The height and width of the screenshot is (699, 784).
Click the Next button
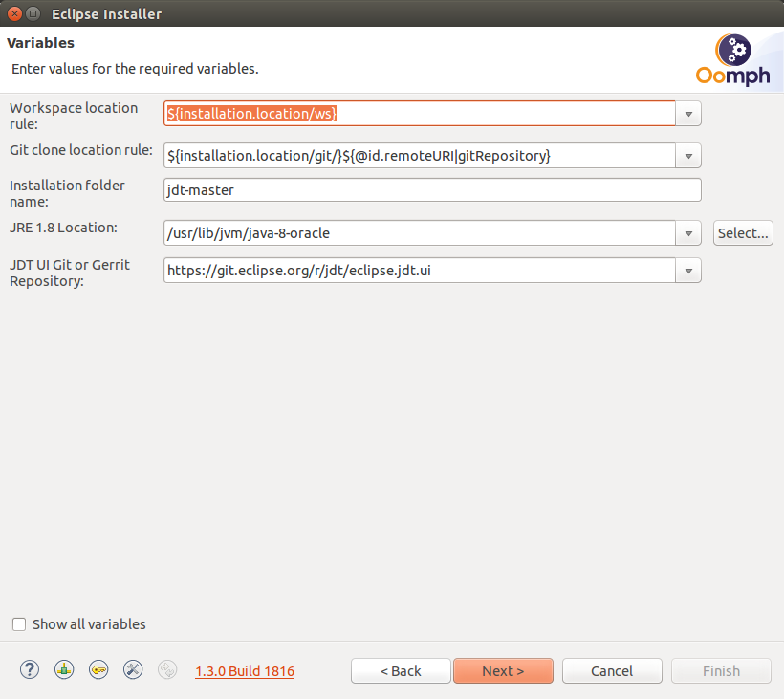click(503, 671)
